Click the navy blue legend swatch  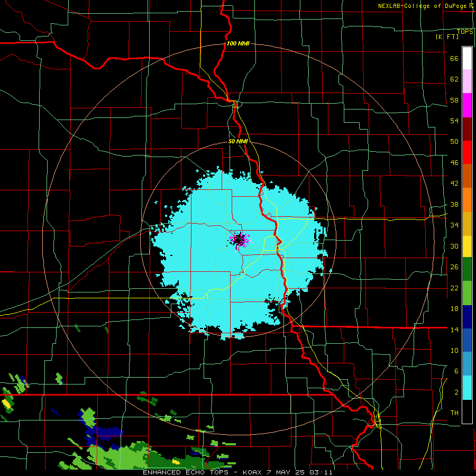pos(467,317)
